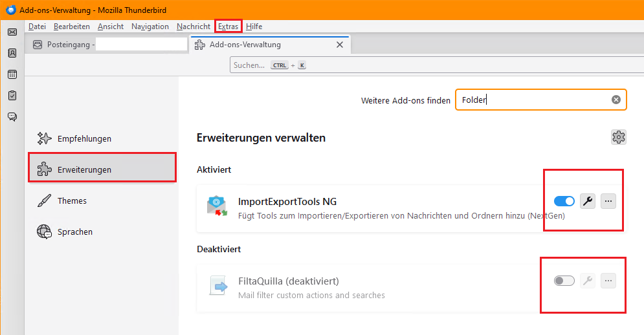Click FiltaQuilla options wrench icon
This screenshot has width=644, height=335.
pyautogui.click(x=588, y=281)
